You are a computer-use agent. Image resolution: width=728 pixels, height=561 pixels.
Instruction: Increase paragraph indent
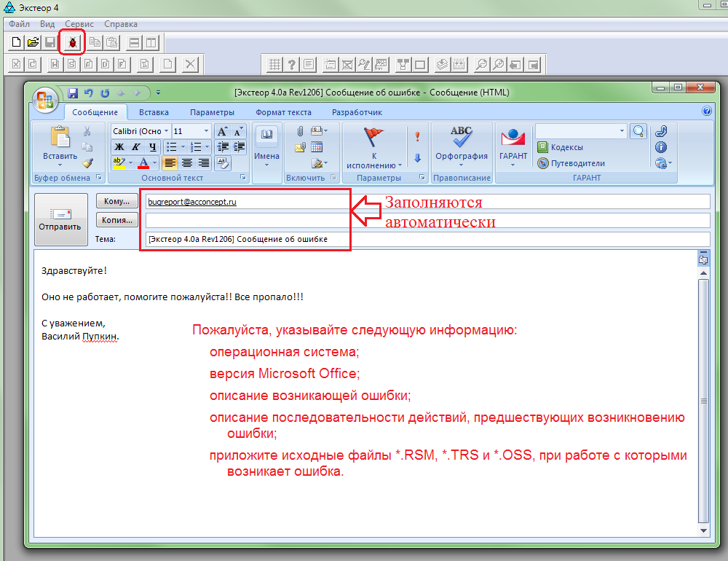(x=239, y=147)
